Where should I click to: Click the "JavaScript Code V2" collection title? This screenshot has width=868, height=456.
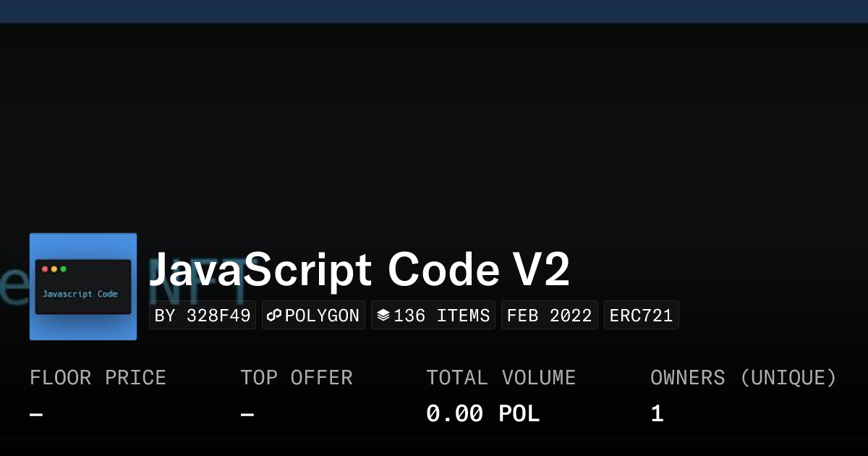359,271
